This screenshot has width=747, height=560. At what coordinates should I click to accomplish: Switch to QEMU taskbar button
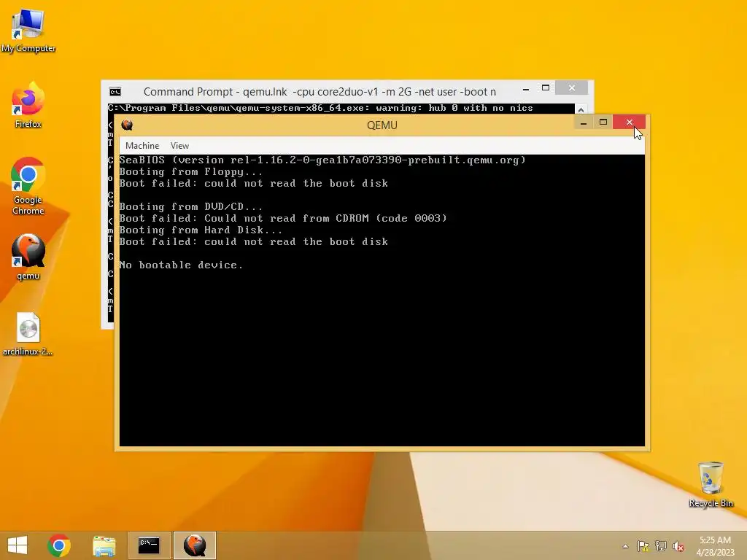(194, 545)
